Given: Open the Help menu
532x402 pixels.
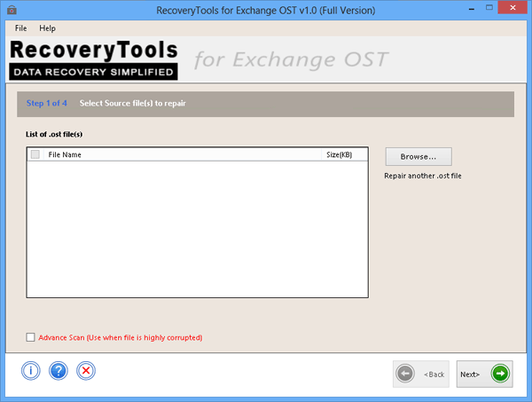Looking at the screenshot, I should point(47,28).
